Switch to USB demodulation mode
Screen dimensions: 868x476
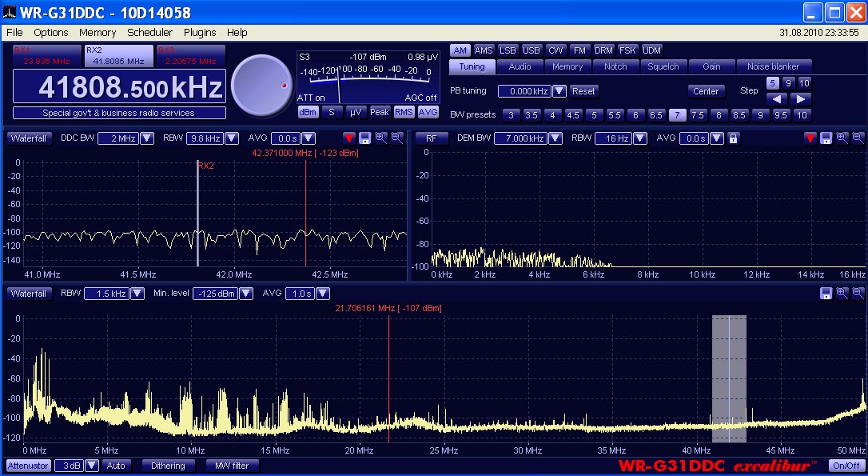click(x=532, y=50)
